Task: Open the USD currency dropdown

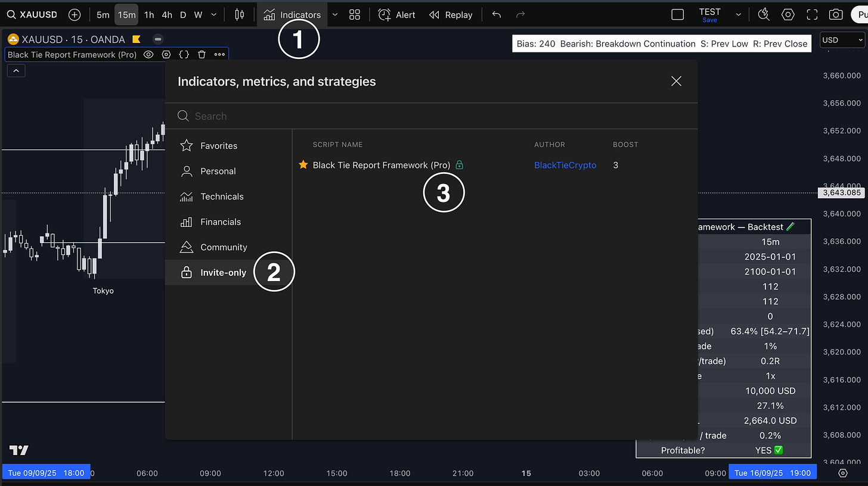Action: pyautogui.click(x=842, y=40)
